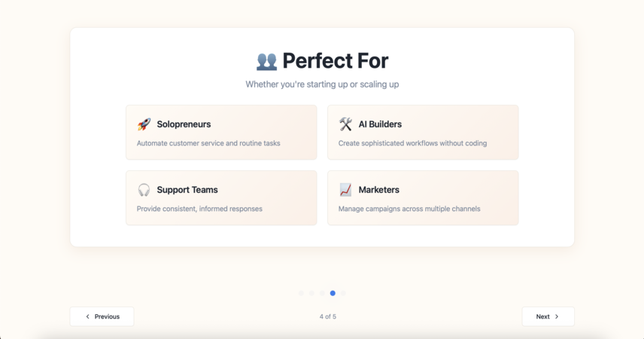
Task: Jump to the second slide pagination dot
Action: point(311,293)
